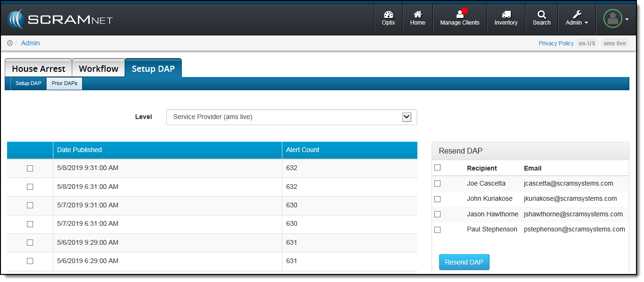Click the SCRAMnet logo
644x282 pixels.
(59, 19)
